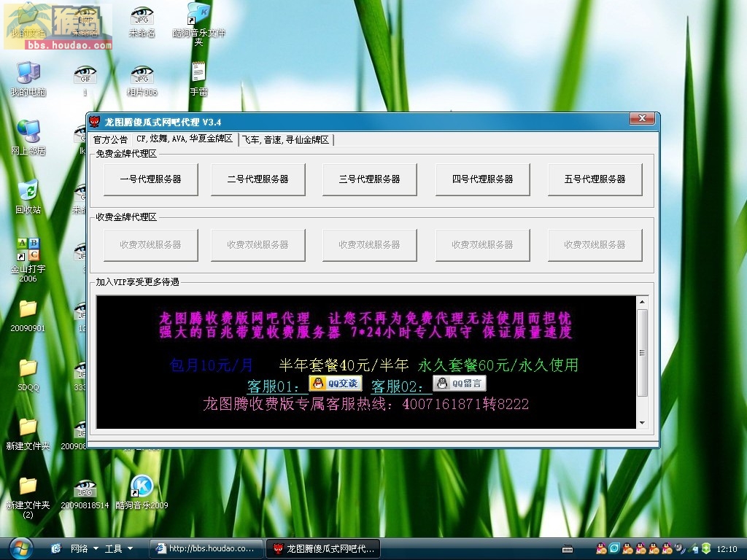Click the 免费金牌代理区 group label
Viewport: 747px width, 560px height.
(126, 153)
